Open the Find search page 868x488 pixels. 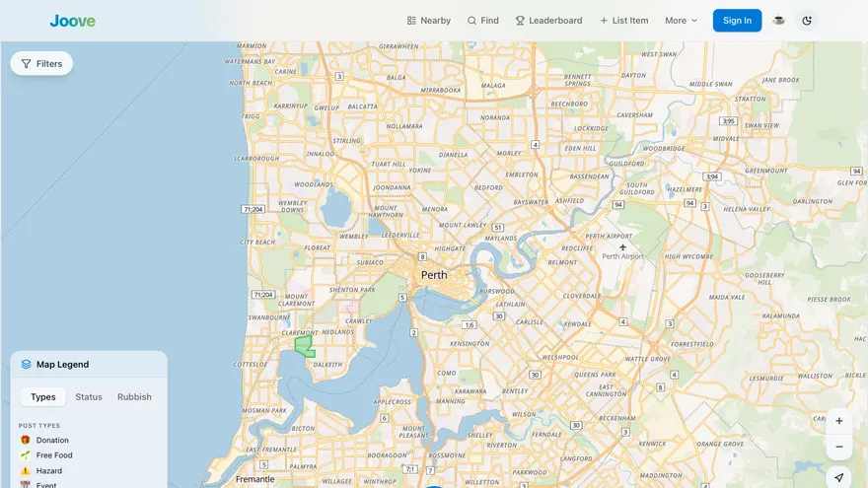482,21
